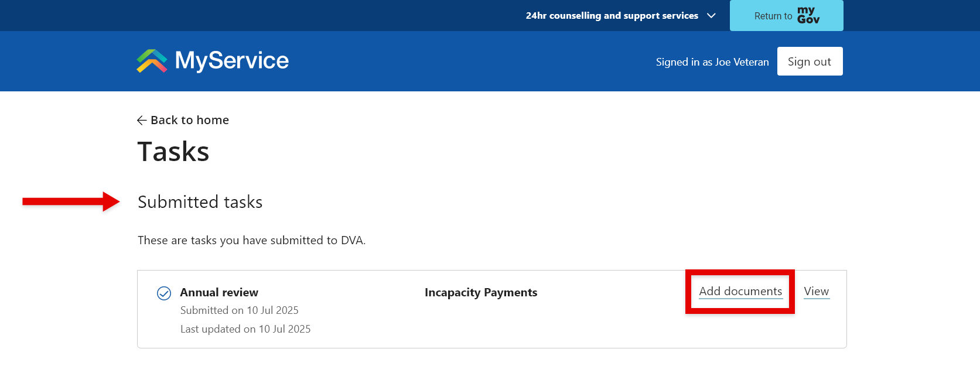
Task: Click the Submitted on 10 Jul 2025 text
Action: click(x=239, y=310)
